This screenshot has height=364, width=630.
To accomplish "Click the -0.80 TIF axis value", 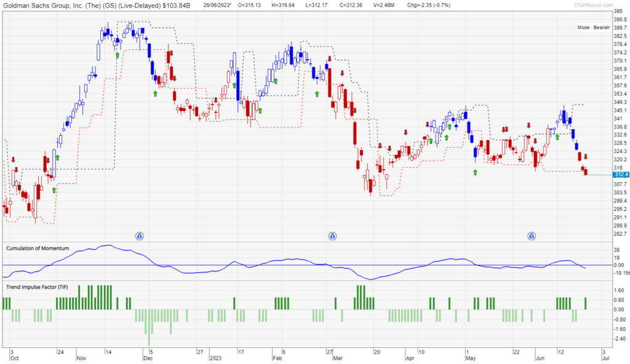I will [619, 320].
